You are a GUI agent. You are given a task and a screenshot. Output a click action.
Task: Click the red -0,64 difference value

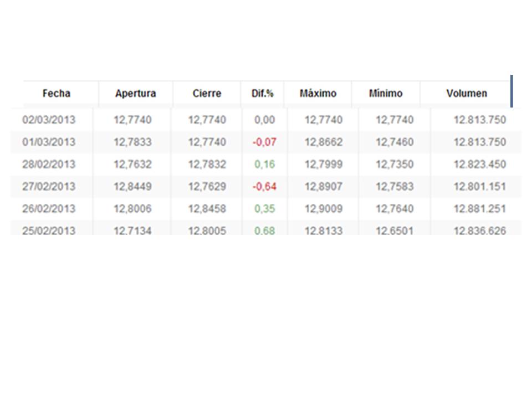tap(264, 186)
